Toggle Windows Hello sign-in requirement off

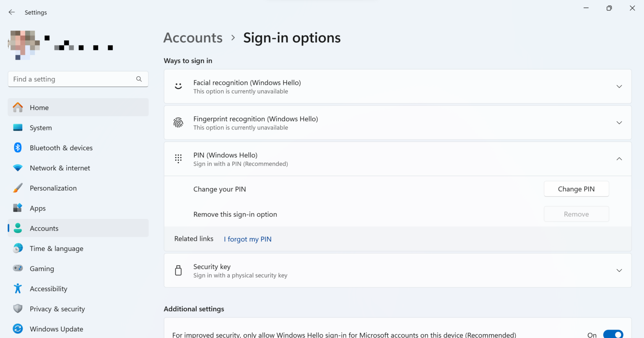pyautogui.click(x=613, y=334)
